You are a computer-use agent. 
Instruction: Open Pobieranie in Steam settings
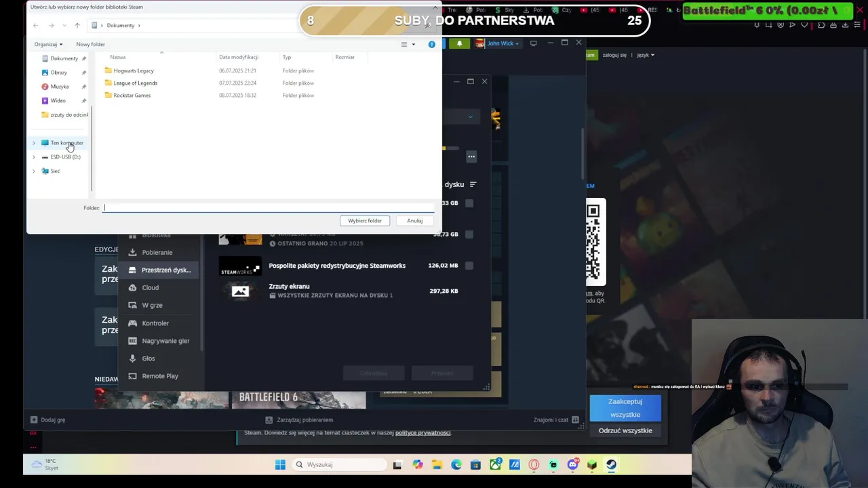coord(157,252)
